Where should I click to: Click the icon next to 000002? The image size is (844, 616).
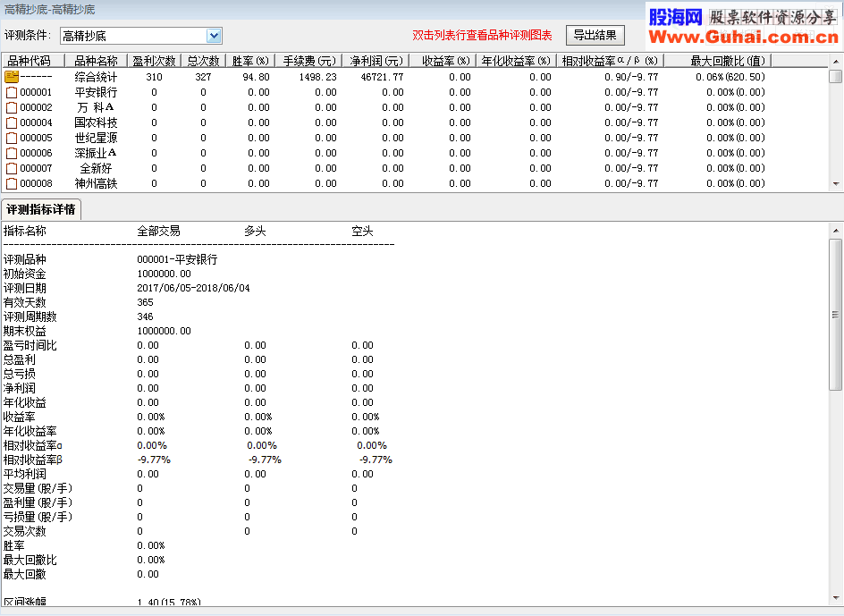[x=12, y=107]
